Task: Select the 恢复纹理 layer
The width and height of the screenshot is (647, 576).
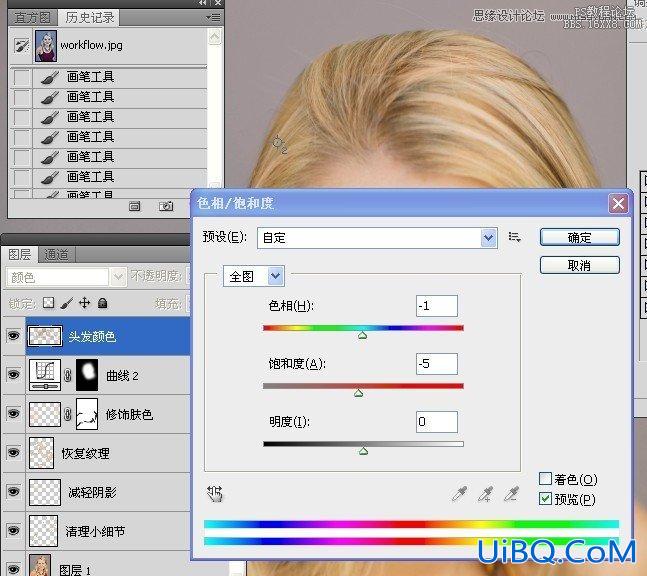Action: pyautogui.click(x=108, y=453)
